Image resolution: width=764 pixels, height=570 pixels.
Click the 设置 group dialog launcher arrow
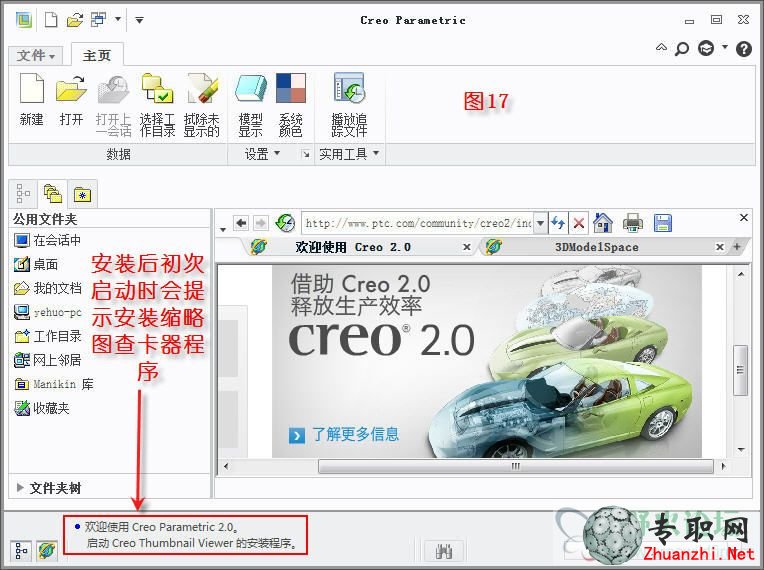[306, 154]
